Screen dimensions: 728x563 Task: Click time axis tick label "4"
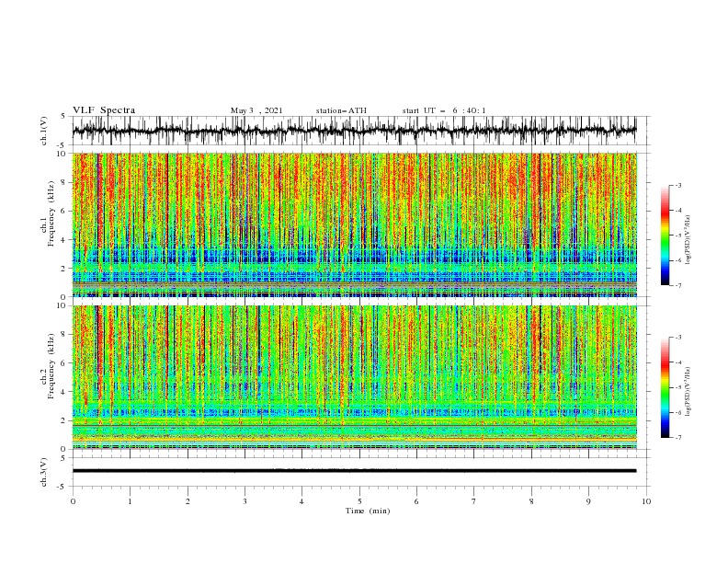[301, 501]
